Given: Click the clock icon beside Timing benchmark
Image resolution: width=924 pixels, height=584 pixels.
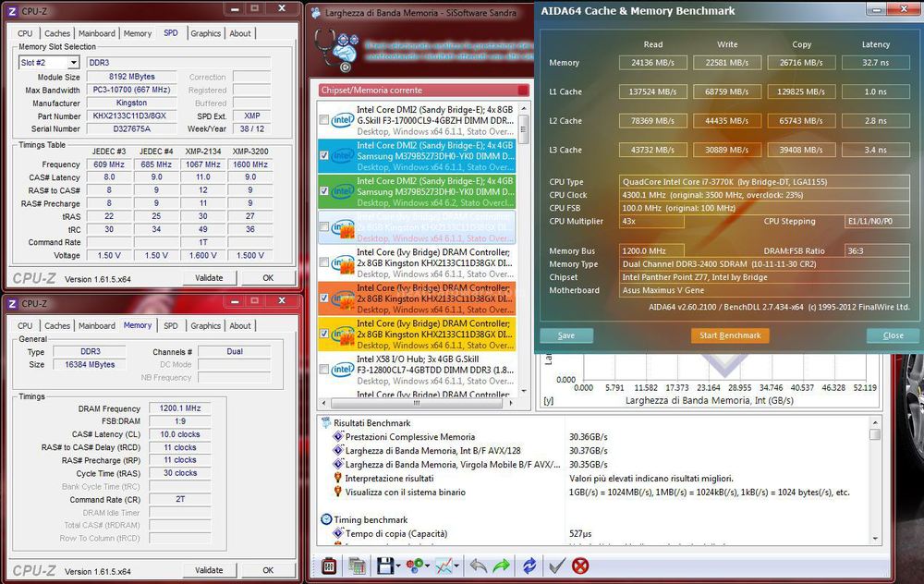Looking at the screenshot, I should coord(326,519).
